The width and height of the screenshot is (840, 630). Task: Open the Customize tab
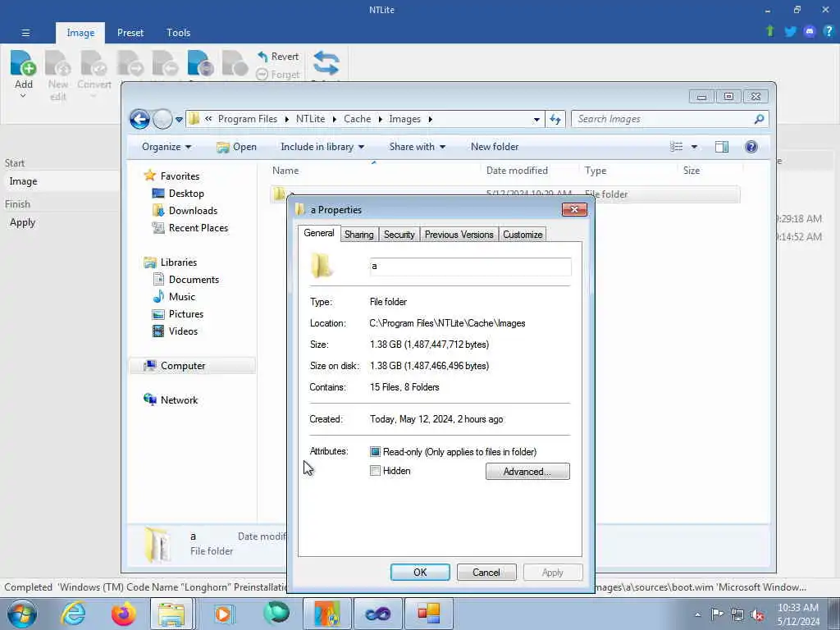coord(523,234)
